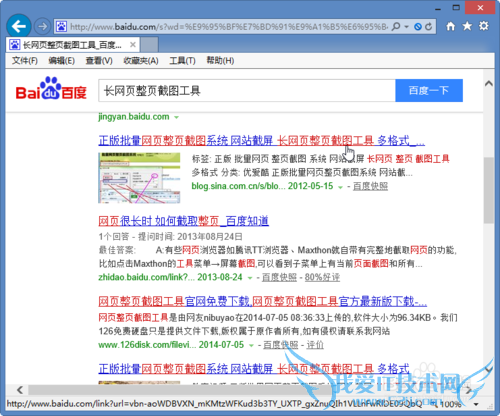Go back with the browser back arrow
The height and width of the screenshot is (416, 500).
[x=19, y=26]
